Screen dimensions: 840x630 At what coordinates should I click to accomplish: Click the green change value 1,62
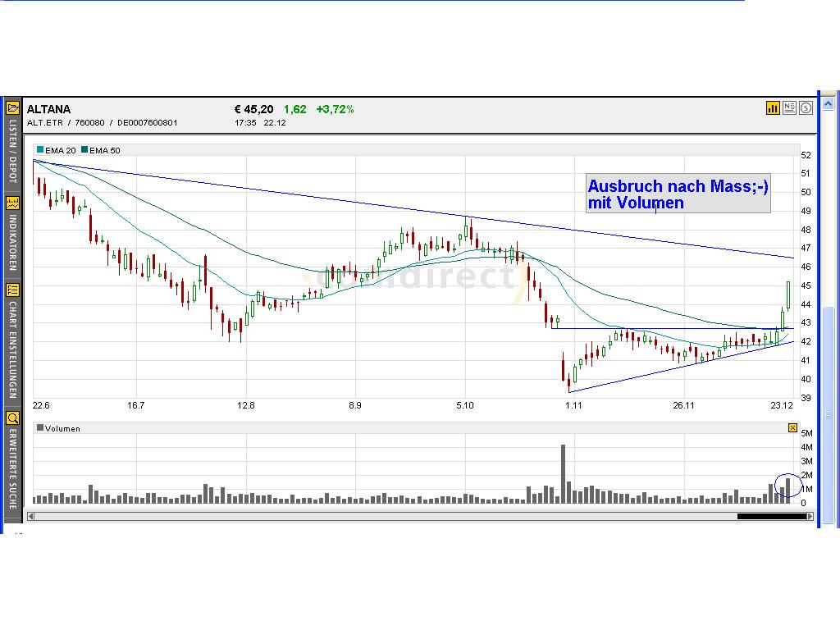pyautogui.click(x=295, y=109)
